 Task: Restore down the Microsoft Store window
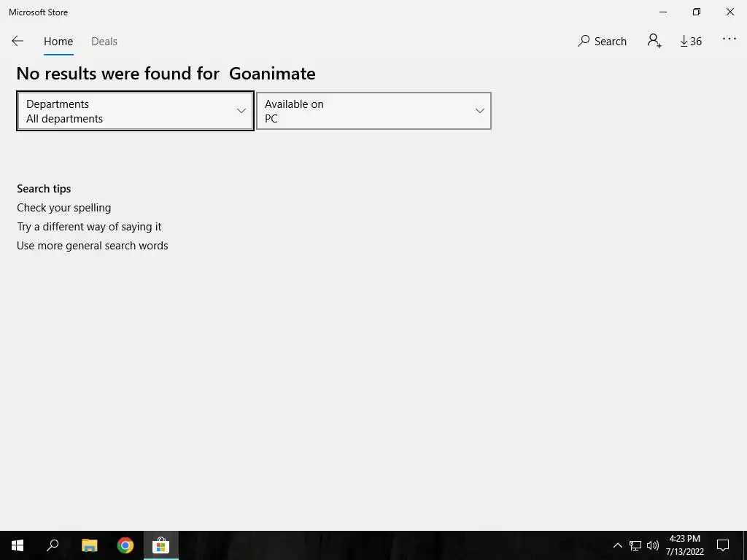pyautogui.click(x=697, y=12)
